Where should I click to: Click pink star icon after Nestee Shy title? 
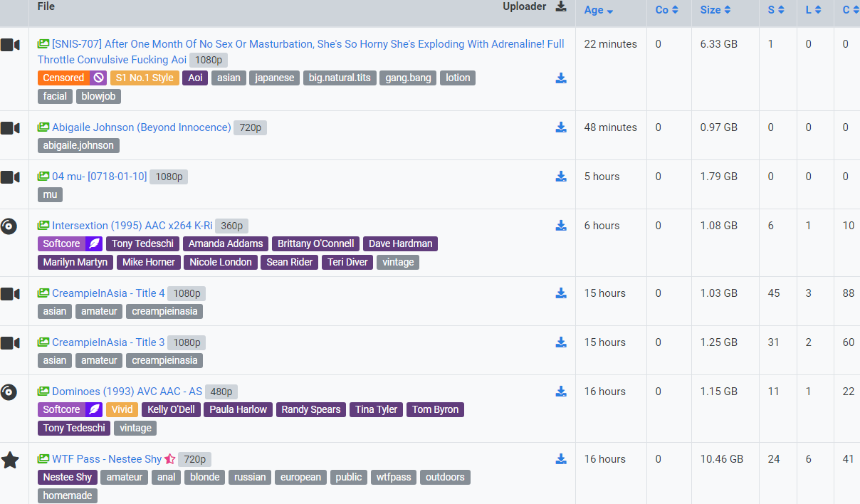point(169,459)
